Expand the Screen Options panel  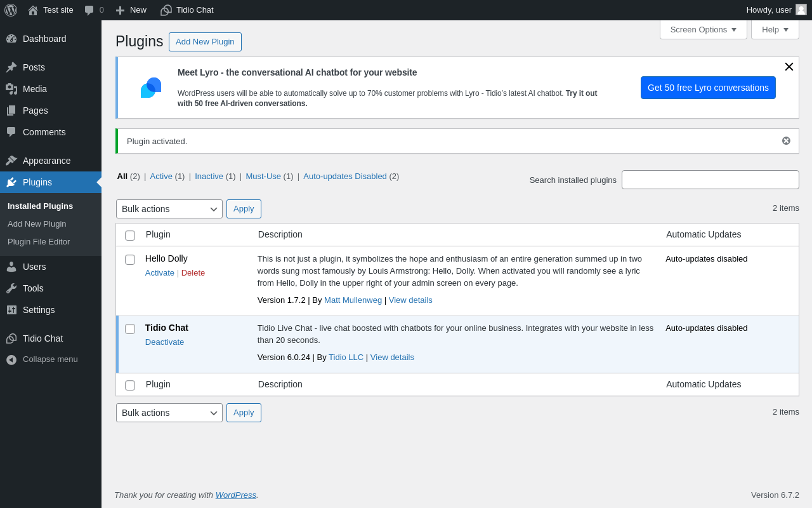[703, 29]
